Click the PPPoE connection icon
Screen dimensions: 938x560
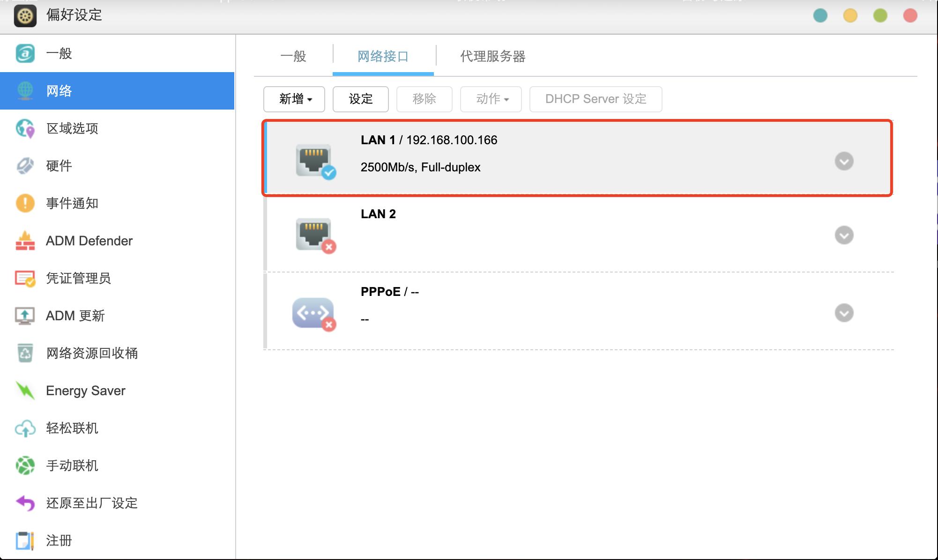314,313
